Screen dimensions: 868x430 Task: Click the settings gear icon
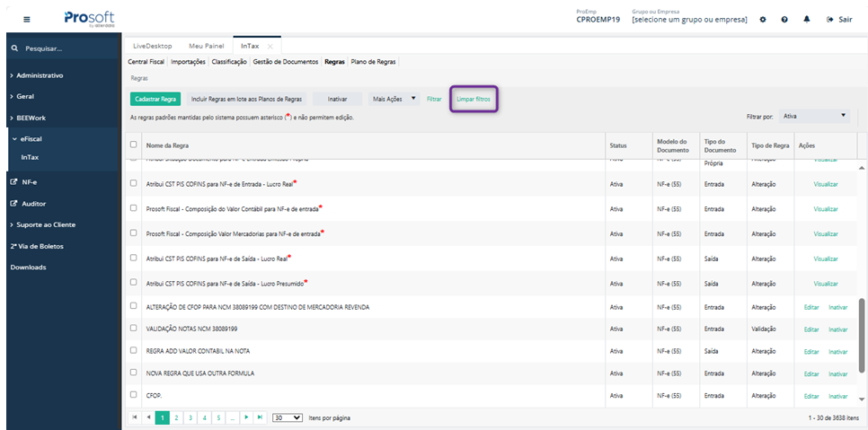click(x=763, y=19)
